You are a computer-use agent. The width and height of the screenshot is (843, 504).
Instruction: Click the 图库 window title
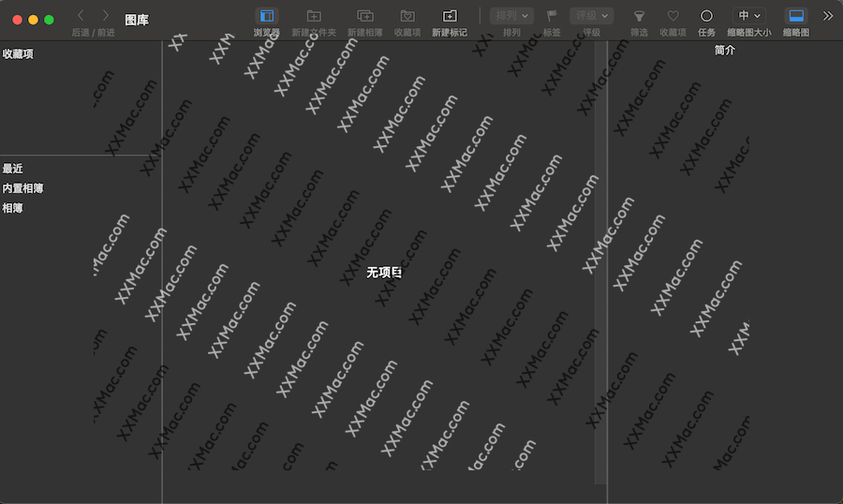(x=137, y=20)
